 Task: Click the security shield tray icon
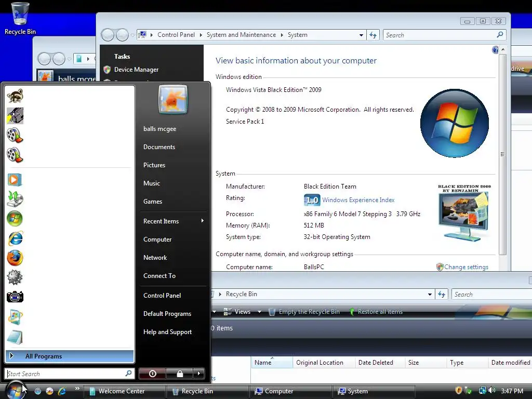click(458, 391)
